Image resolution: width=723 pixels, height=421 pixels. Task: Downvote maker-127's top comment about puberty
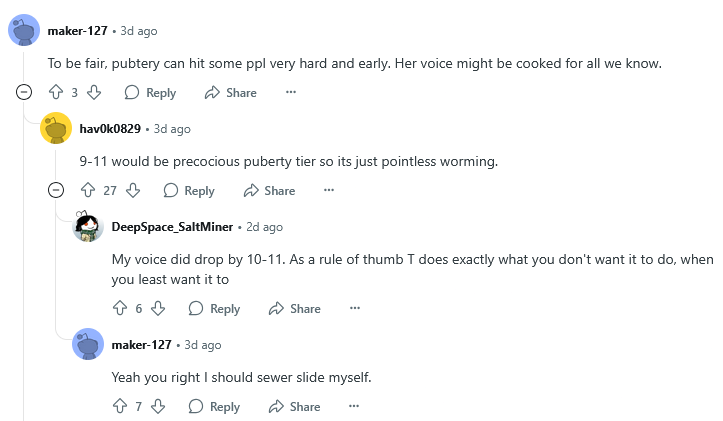pos(94,93)
